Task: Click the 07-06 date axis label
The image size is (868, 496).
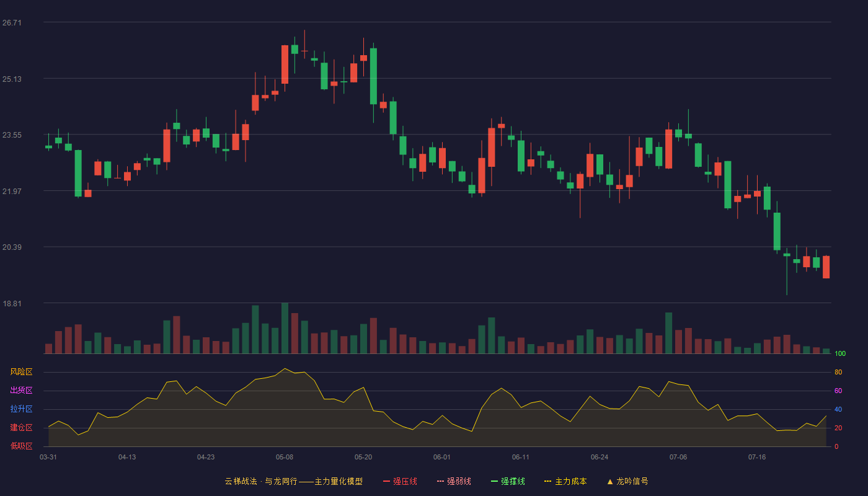Action: pos(678,457)
